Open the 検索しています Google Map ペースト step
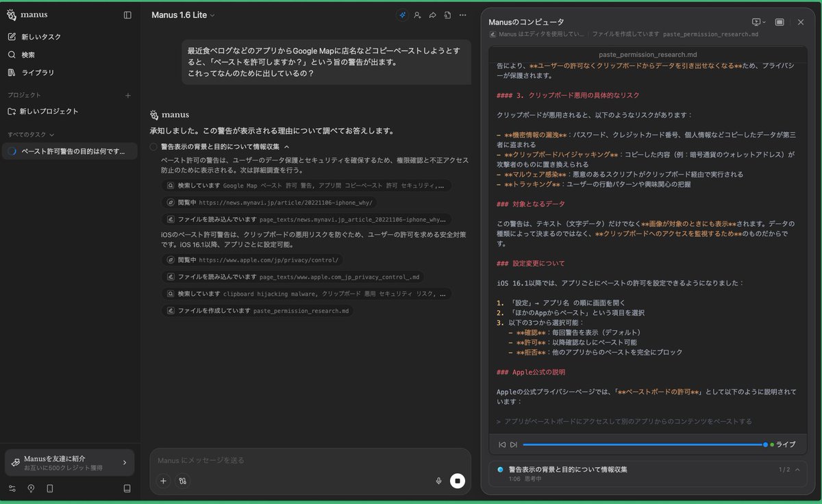The image size is (822, 504). click(x=307, y=186)
